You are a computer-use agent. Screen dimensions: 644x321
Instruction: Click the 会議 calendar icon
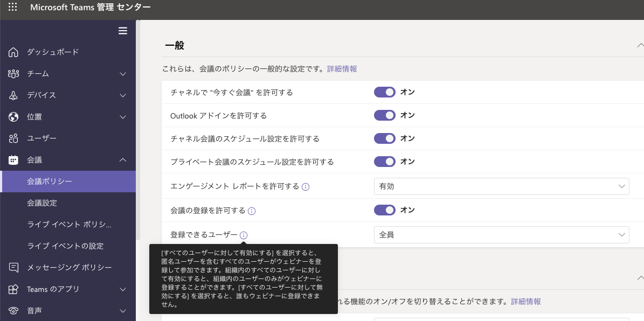point(13,160)
